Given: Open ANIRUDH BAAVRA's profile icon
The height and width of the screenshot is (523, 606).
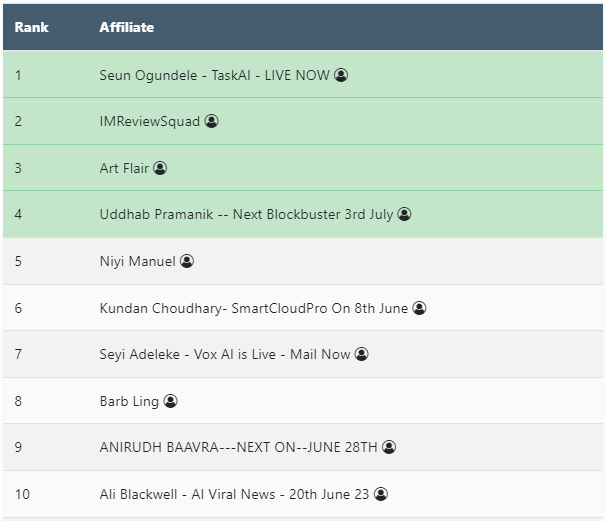Looking at the screenshot, I should coord(389,447).
